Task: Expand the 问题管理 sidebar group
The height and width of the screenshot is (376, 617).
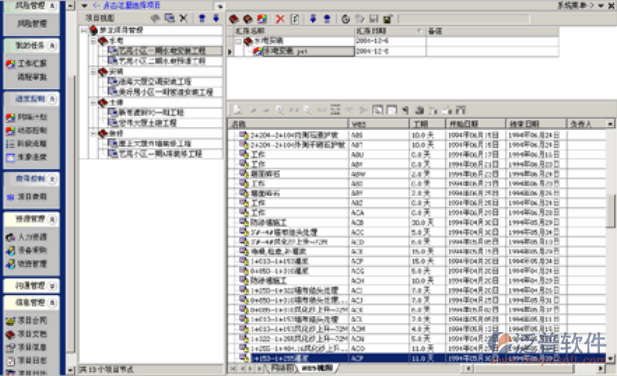Action: 52,286
